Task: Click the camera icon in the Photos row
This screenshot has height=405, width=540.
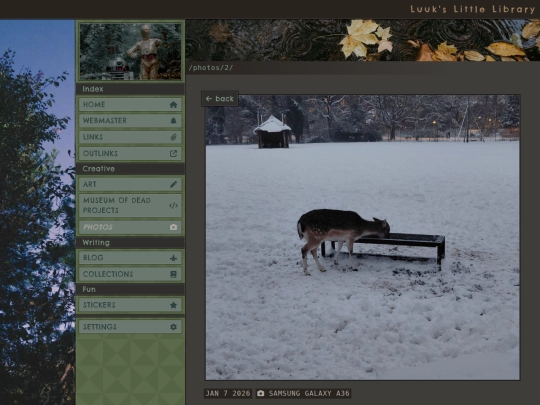Action: (173, 227)
